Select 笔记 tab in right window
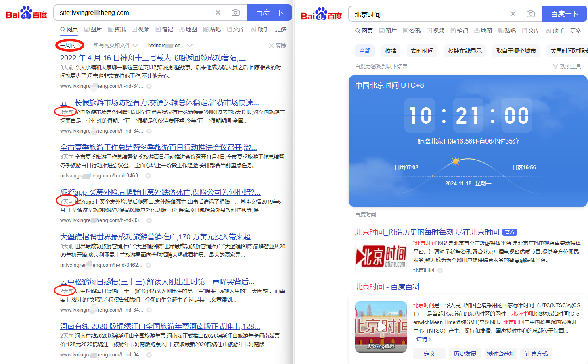 (459, 31)
